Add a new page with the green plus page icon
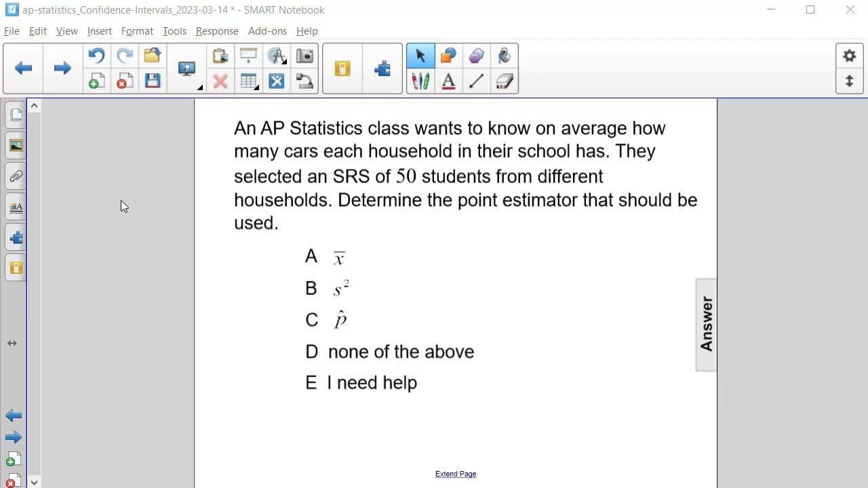The height and width of the screenshot is (488, 868). coord(96,81)
